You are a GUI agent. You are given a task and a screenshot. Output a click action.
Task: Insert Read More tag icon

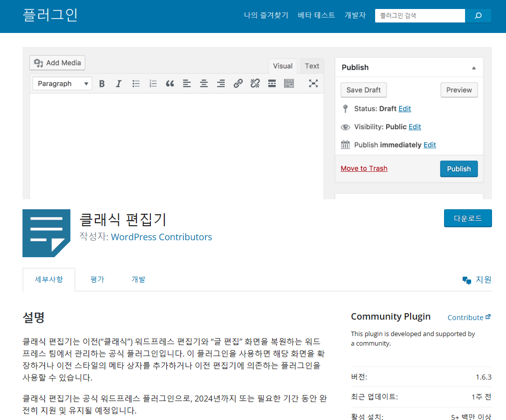click(x=272, y=83)
